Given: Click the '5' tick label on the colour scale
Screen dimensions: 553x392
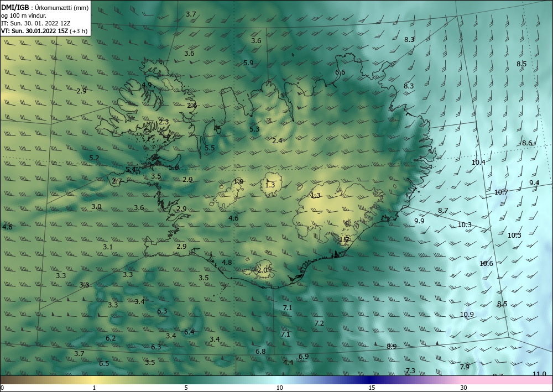Looking at the screenshot, I should click(186, 388).
